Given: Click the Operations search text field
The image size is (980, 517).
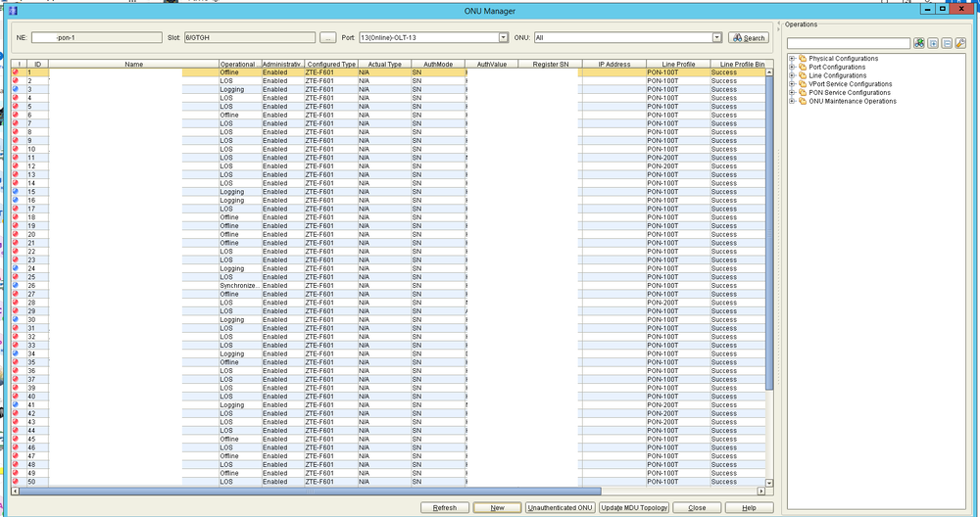Looking at the screenshot, I should coord(848,43).
